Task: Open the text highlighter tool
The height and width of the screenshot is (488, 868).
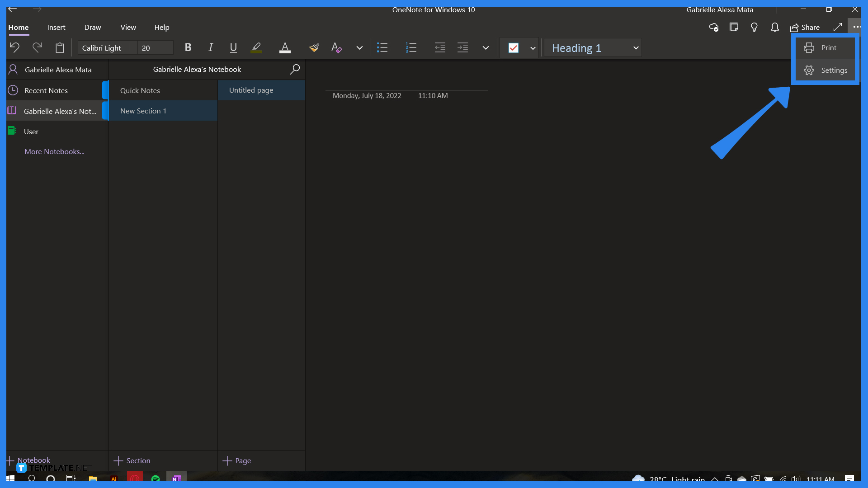Action: pos(256,47)
